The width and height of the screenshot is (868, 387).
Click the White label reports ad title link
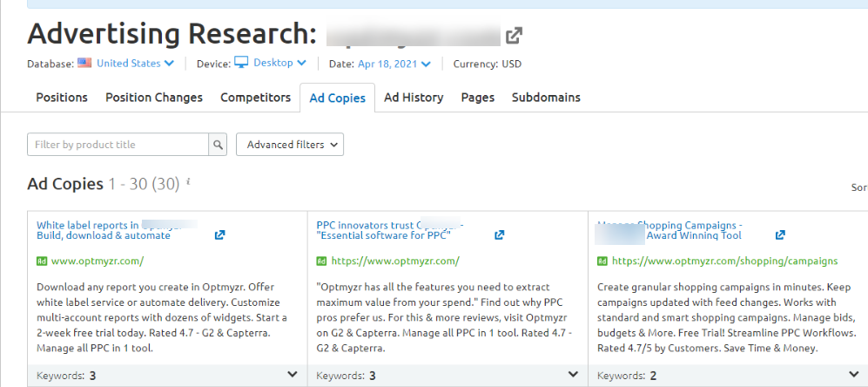(x=88, y=225)
